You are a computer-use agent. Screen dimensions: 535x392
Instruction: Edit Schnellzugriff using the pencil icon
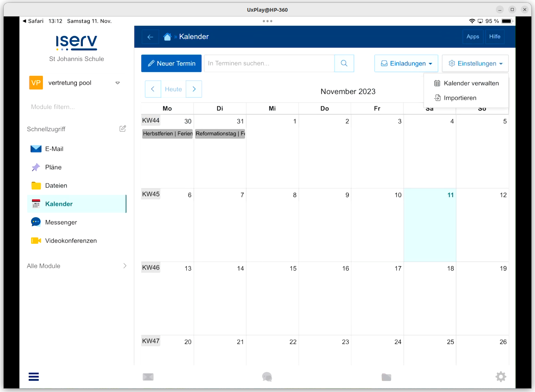point(122,128)
